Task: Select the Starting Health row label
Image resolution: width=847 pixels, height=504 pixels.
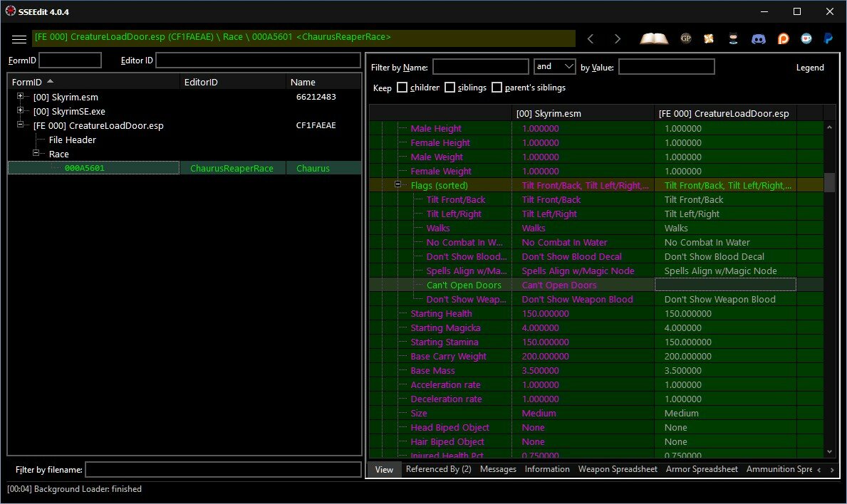Action: click(x=441, y=313)
